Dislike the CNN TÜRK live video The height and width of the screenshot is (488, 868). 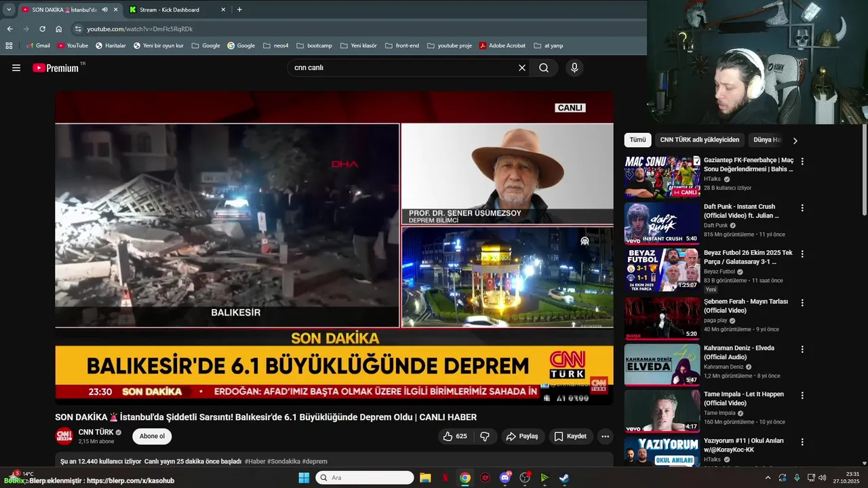pos(485,436)
